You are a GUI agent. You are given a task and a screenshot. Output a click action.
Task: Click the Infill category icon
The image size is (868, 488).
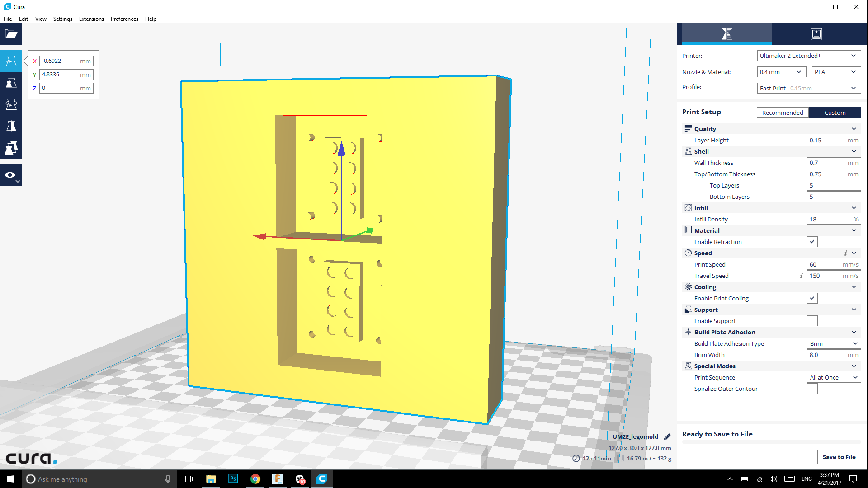(x=688, y=208)
